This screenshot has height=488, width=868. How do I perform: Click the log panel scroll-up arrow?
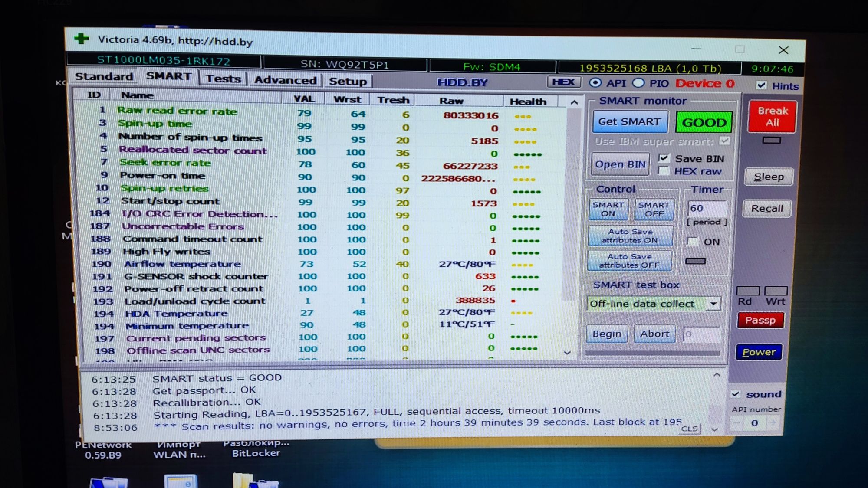pyautogui.click(x=717, y=374)
